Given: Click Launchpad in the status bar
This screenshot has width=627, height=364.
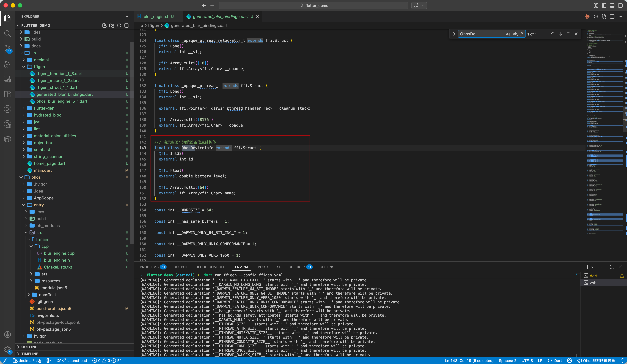Looking at the screenshot, I should [x=77, y=361].
